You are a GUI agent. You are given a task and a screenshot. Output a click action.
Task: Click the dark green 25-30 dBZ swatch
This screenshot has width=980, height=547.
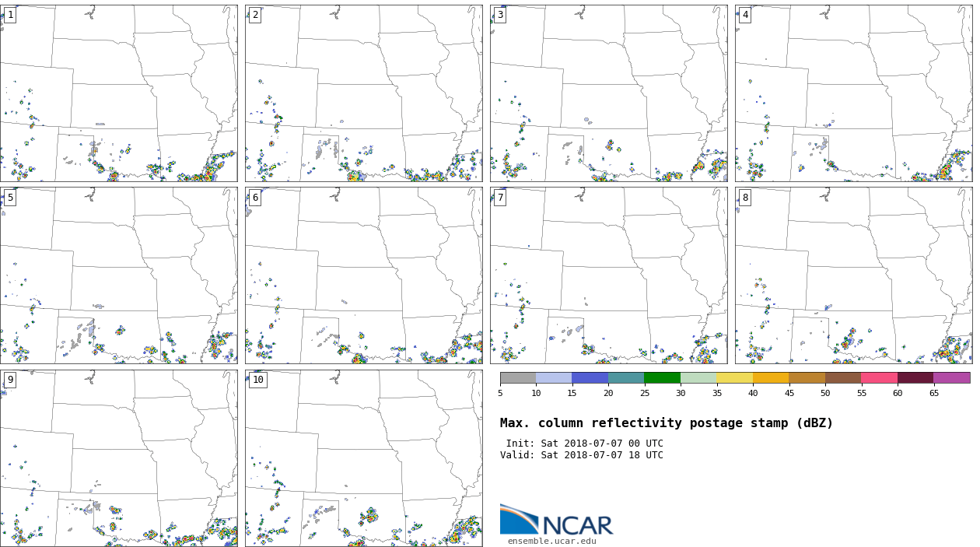point(663,377)
